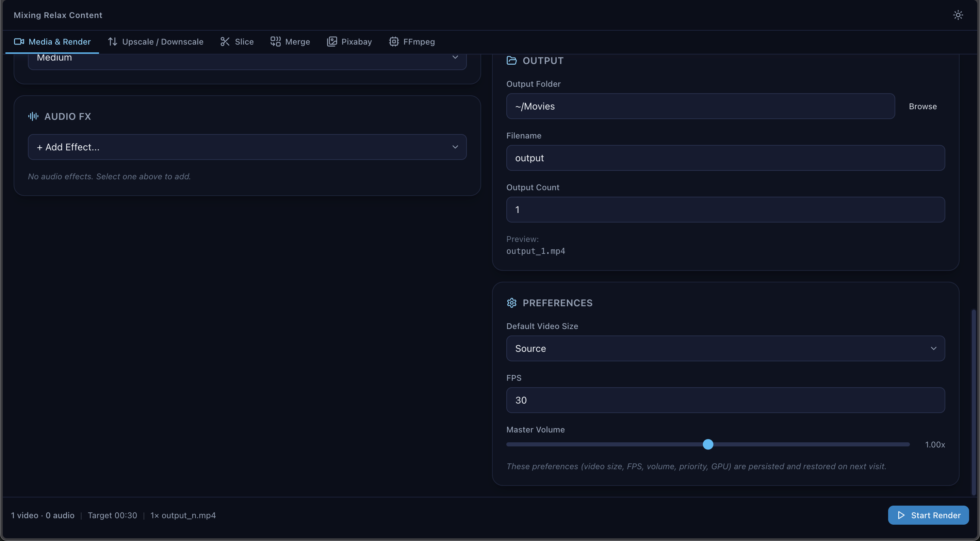The width and height of the screenshot is (980, 541).
Task: Click the '1× output_n.mp4' status text
Action: coord(183,515)
